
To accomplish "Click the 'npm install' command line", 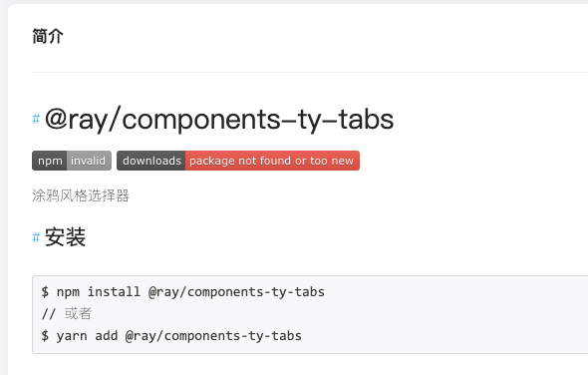I will [183, 291].
